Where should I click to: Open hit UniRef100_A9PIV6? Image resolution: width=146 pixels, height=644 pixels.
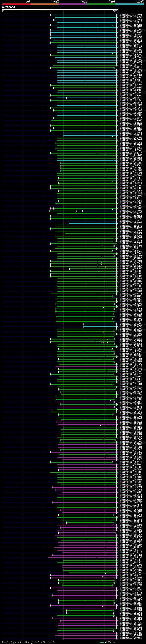[x=131, y=27]
